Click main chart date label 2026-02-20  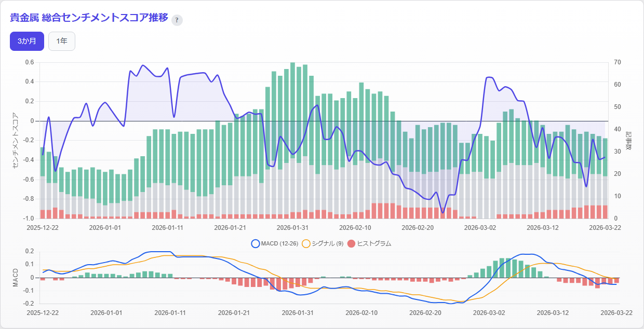(418, 227)
